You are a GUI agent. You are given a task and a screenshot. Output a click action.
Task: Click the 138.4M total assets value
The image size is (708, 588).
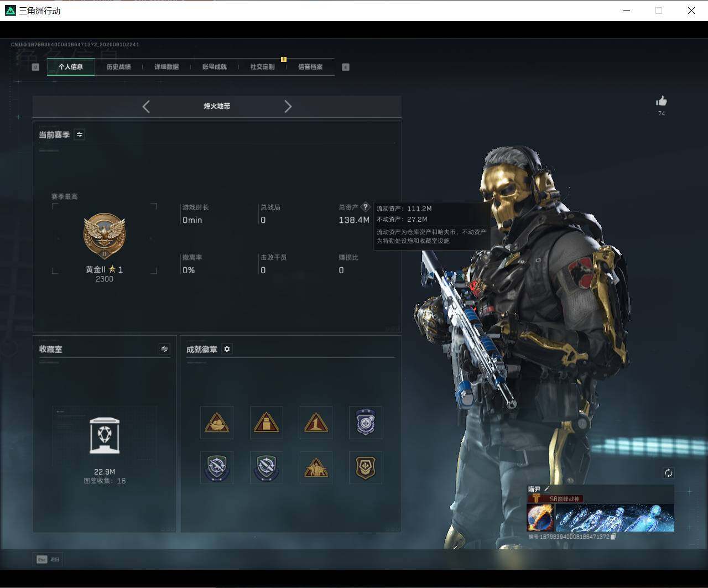click(354, 220)
